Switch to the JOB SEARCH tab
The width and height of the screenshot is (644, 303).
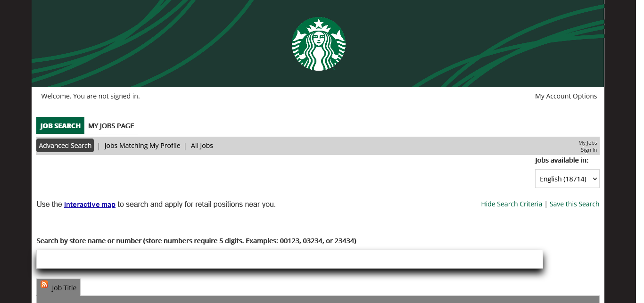tap(60, 126)
